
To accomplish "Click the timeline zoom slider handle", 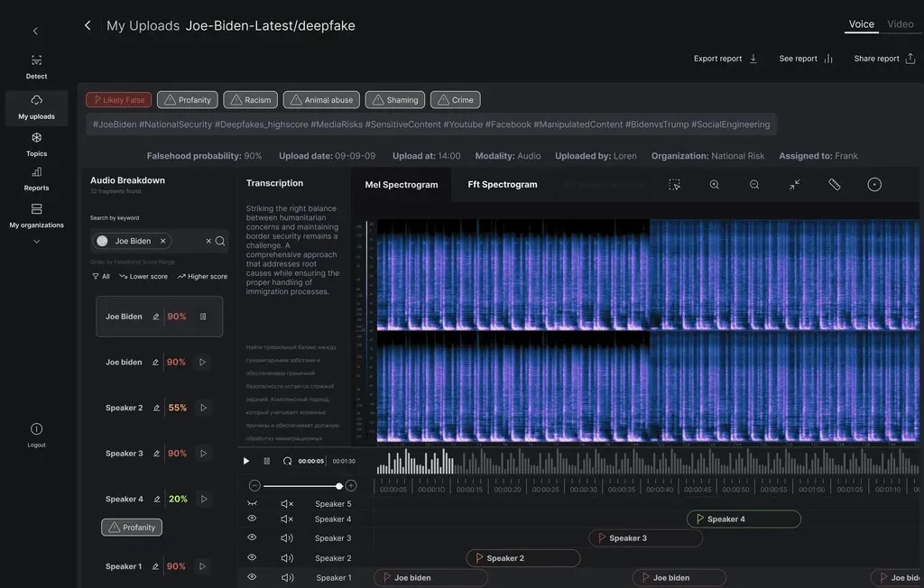I will click(339, 485).
